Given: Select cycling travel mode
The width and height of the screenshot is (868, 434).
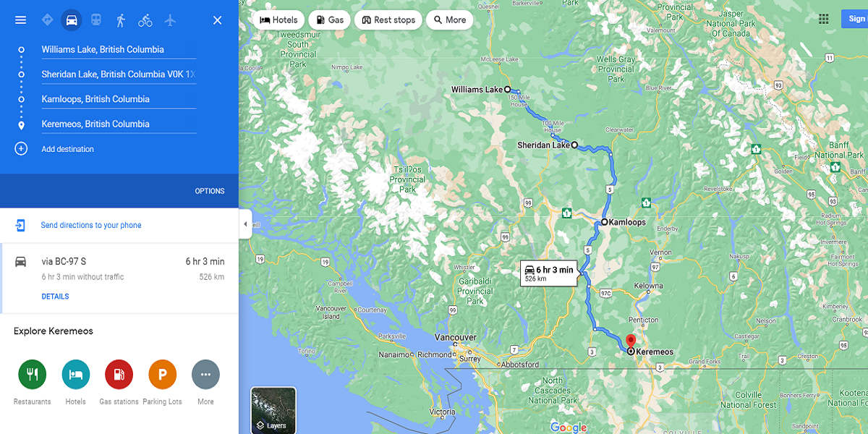Looking at the screenshot, I should pos(145,20).
